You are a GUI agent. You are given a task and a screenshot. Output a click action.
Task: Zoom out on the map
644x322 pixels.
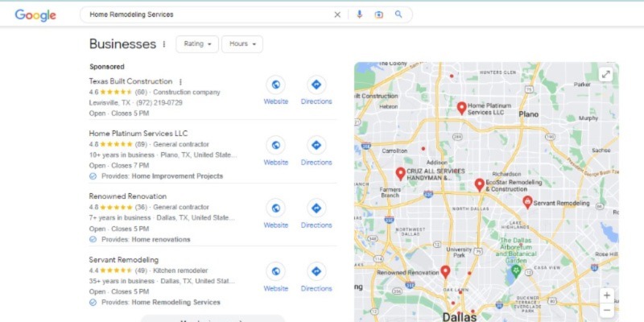607,310
